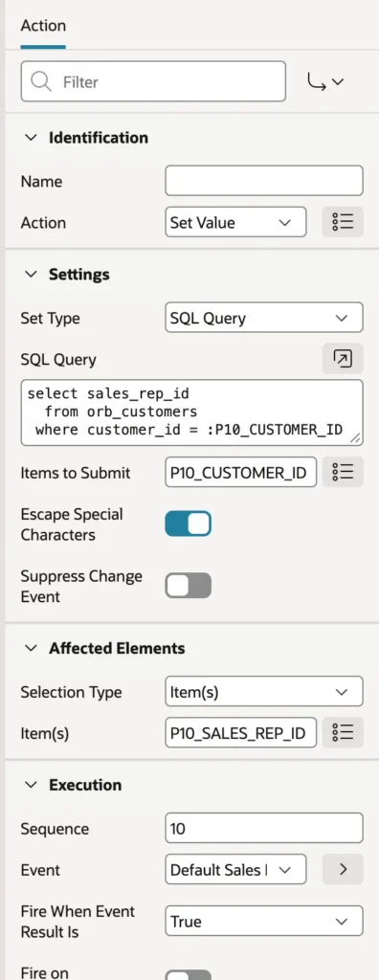Open the Action list-of-values icon
This screenshot has height=980, width=379.
(343, 222)
